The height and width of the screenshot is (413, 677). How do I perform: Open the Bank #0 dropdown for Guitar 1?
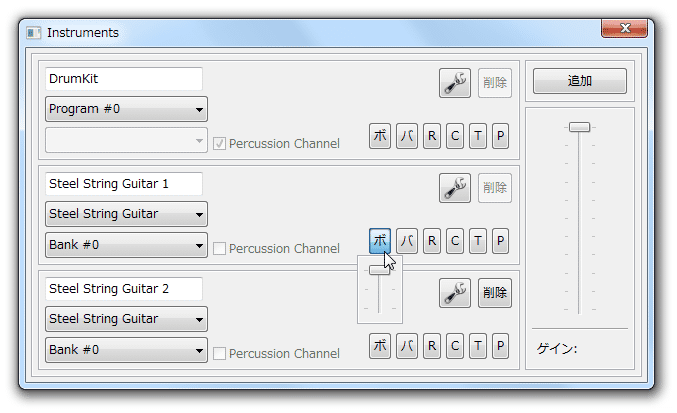point(126,245)
